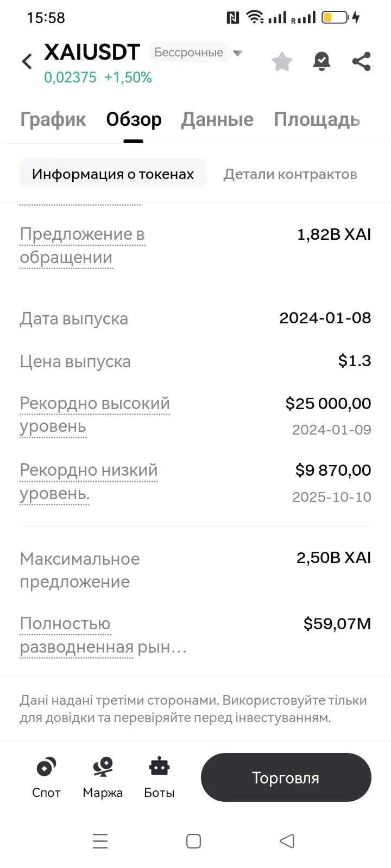This screenshot has width=391, height=868.
Task: Tap the Торговля button
Action: coord(286,777)
